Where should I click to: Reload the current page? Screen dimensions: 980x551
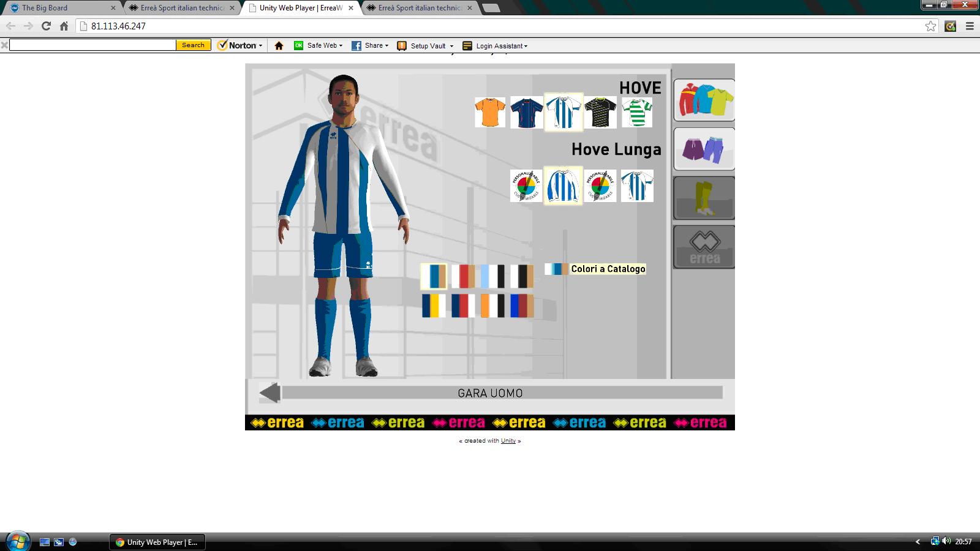(x=46, y=26)
